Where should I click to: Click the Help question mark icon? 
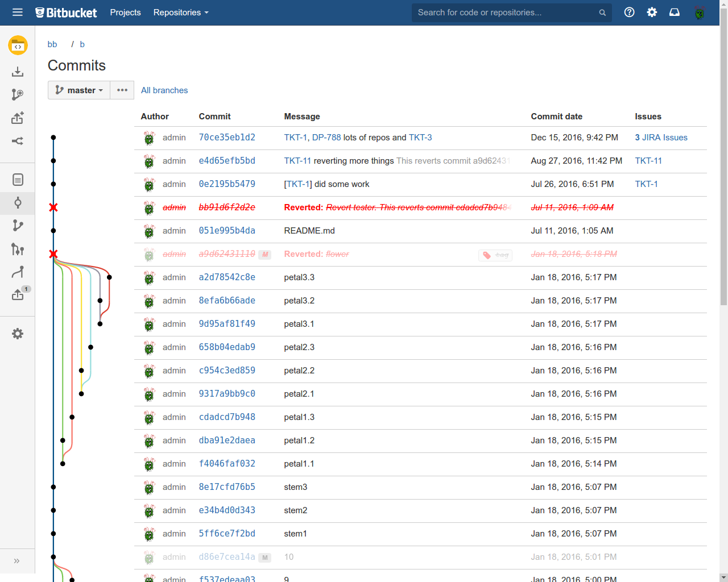coord(629,13)
